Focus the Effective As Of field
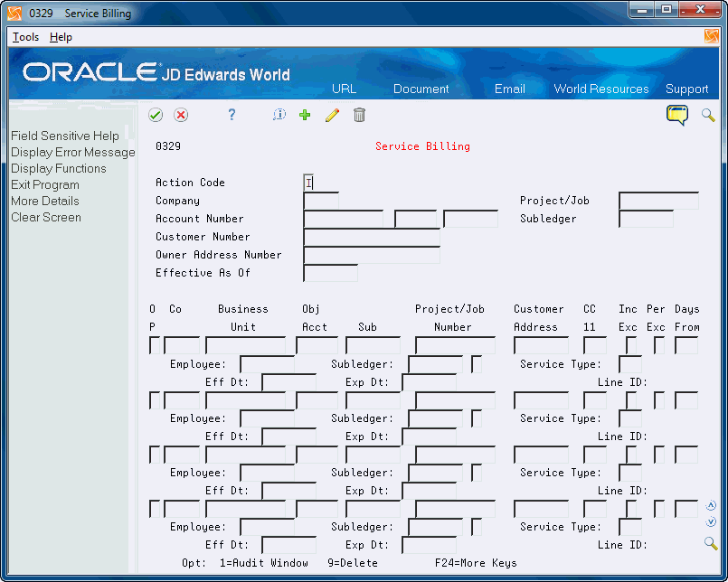Screen dimensions: 728x582 pyautogui.click(x=330, y=273)
